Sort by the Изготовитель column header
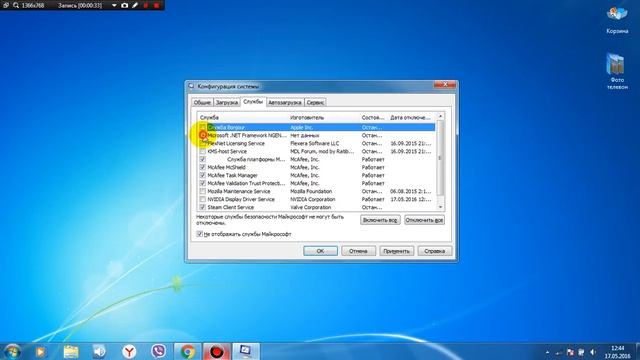This screenshot has height=360, width=640. 324,118
